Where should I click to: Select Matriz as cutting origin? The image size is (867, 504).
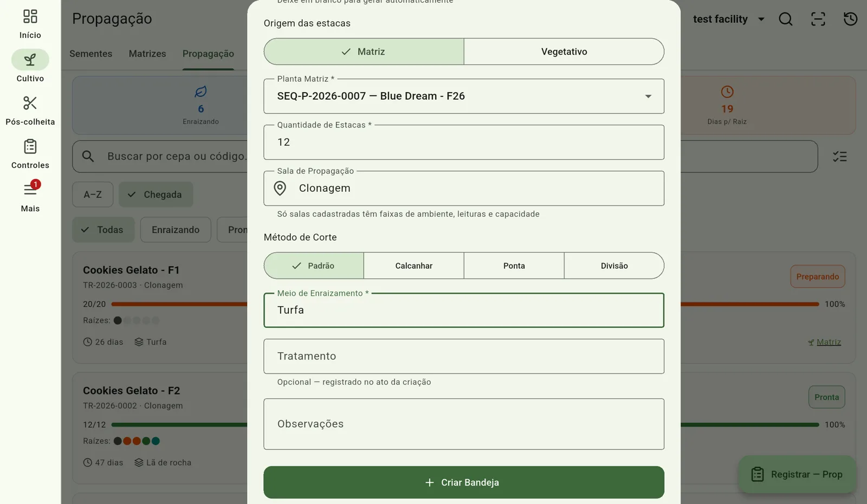pos(364,51)
